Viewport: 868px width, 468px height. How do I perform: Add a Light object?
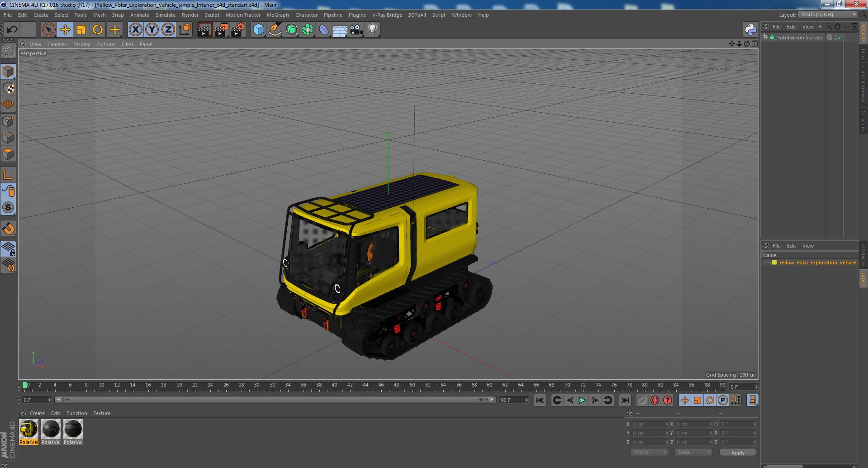point(373,30)
